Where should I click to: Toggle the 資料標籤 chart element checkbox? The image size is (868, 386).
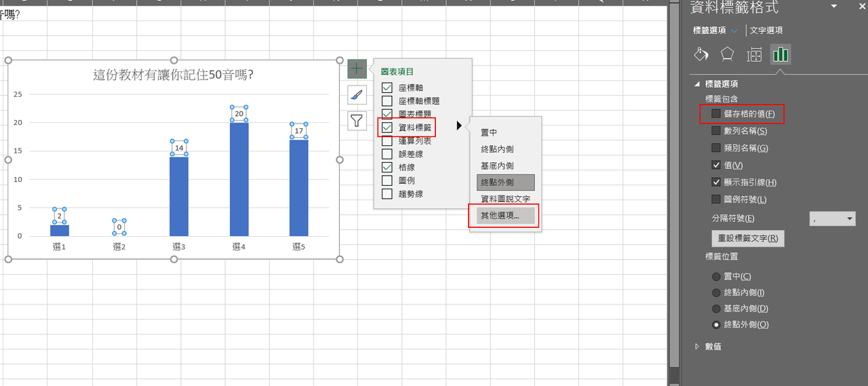(x=387, y=127)
